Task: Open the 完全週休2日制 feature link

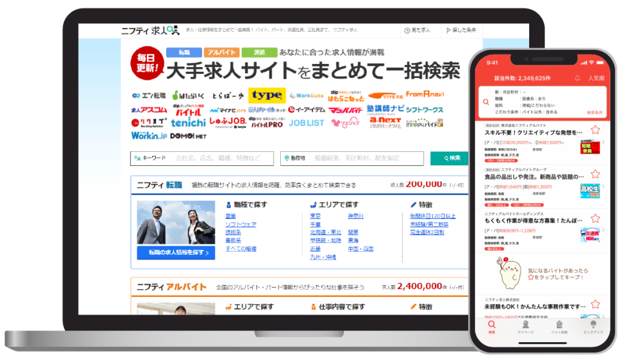Action: 427,232
